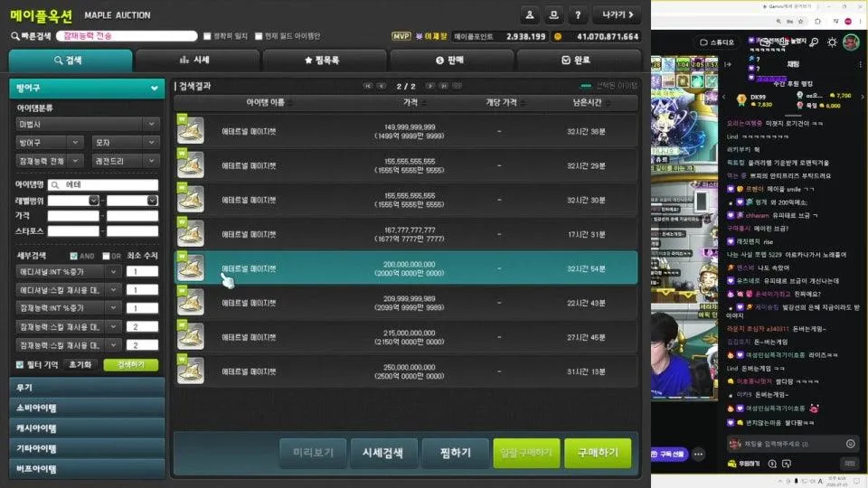Image resolution: width=868 pixels, height=488 pixels.
Task: Switch to the 완료 tab
Action: 579,61
